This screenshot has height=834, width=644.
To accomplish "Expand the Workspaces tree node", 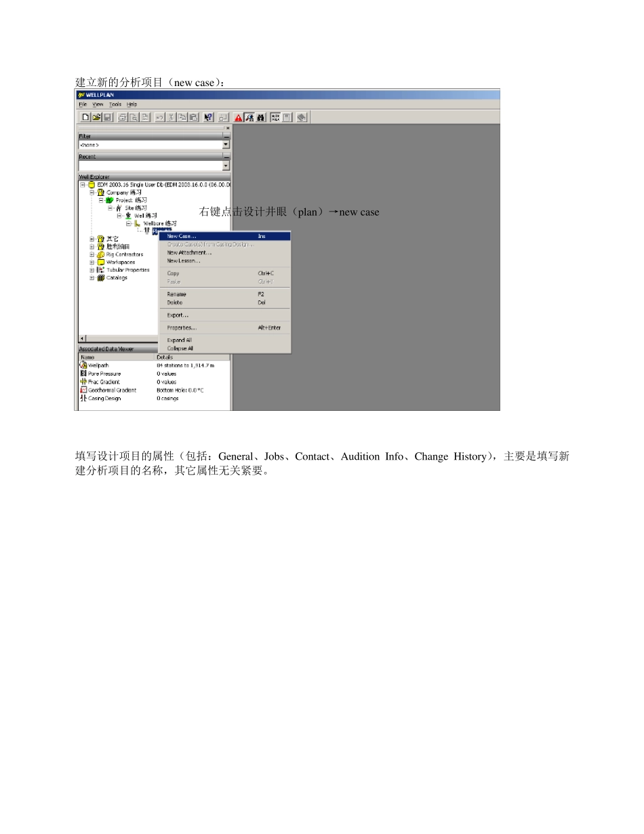I will [x=92, y=262].
